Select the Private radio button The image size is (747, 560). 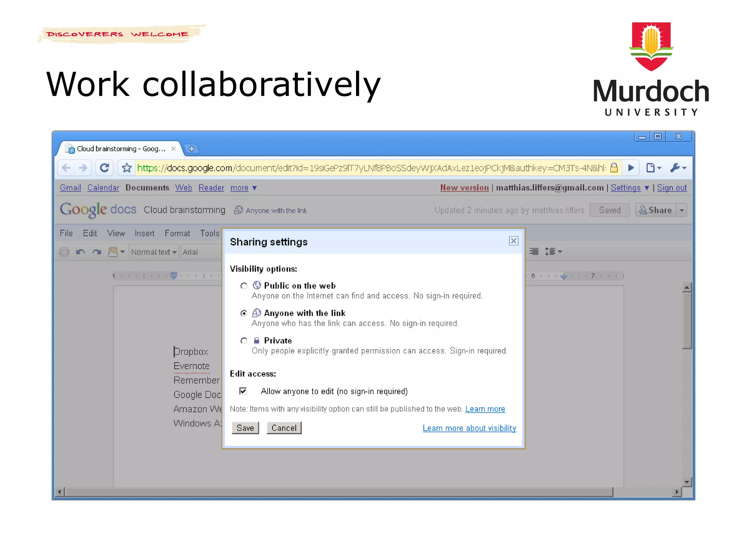(244, 341)
